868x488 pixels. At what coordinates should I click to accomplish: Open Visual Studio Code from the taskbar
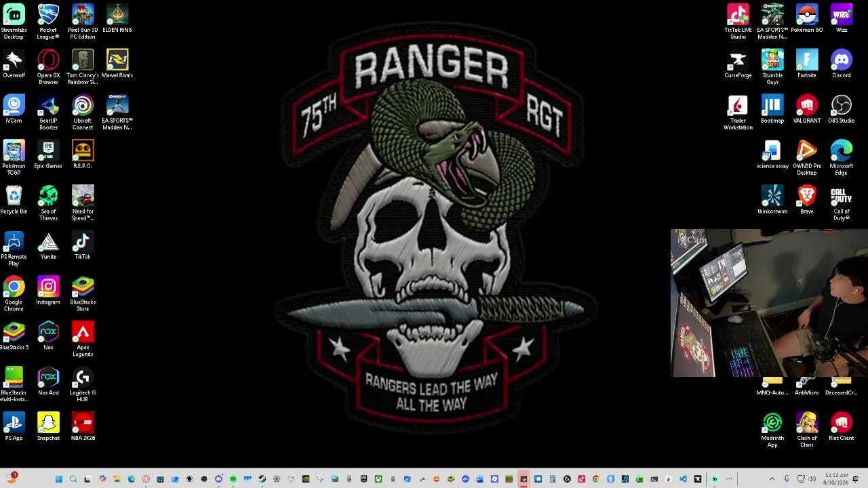pos(683,479)
